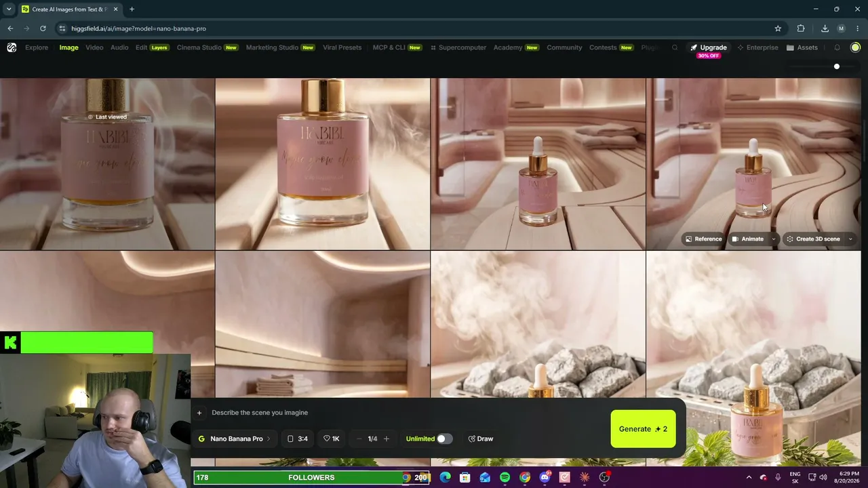
Task: Open the Claude app on the taskbar
Action: [585, 477]
